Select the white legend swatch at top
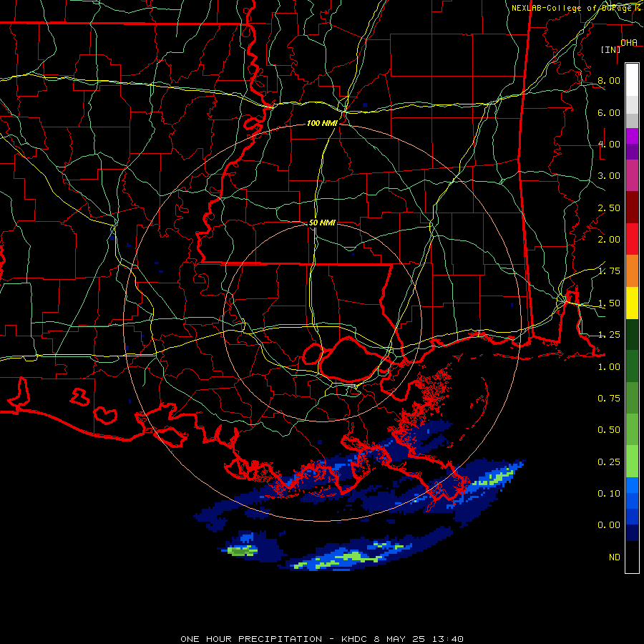The height and width of the screenshot is (644, 644). click(x=632, y=80)
